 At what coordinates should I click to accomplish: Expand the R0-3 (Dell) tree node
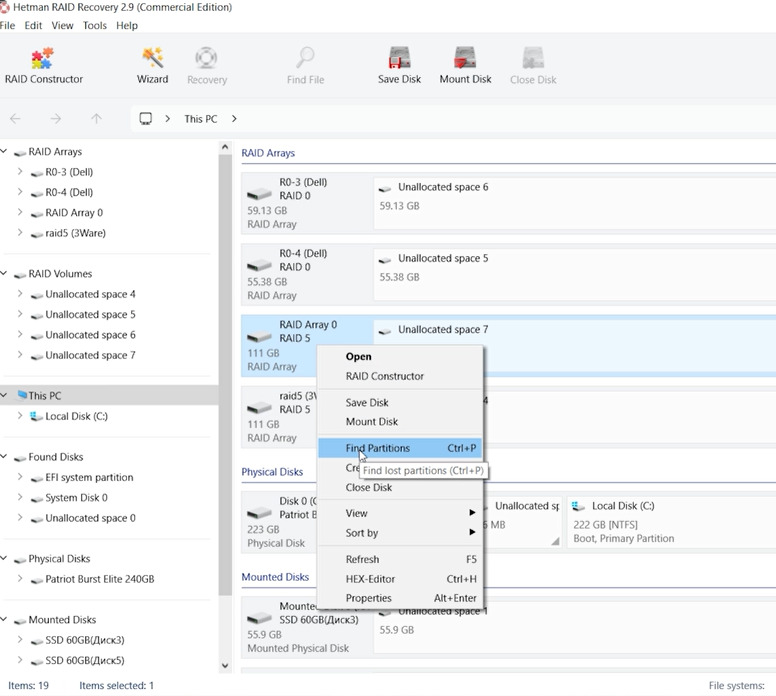[20, 171]
